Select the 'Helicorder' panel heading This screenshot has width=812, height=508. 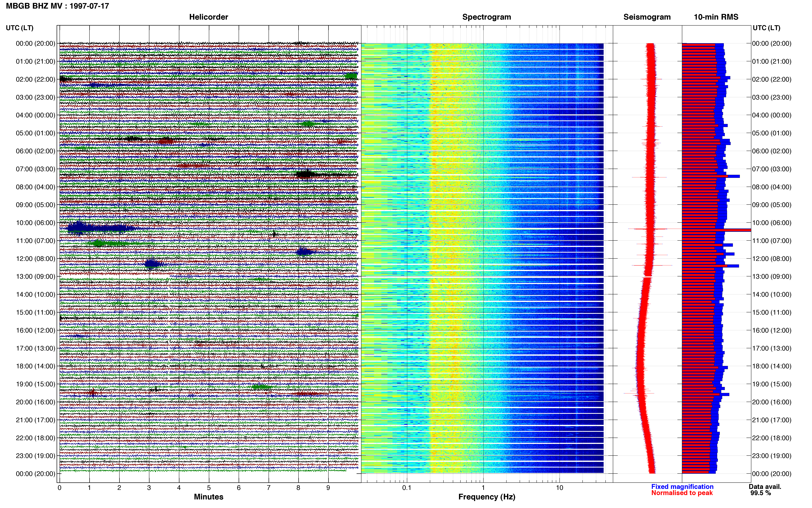click(209, 17)
